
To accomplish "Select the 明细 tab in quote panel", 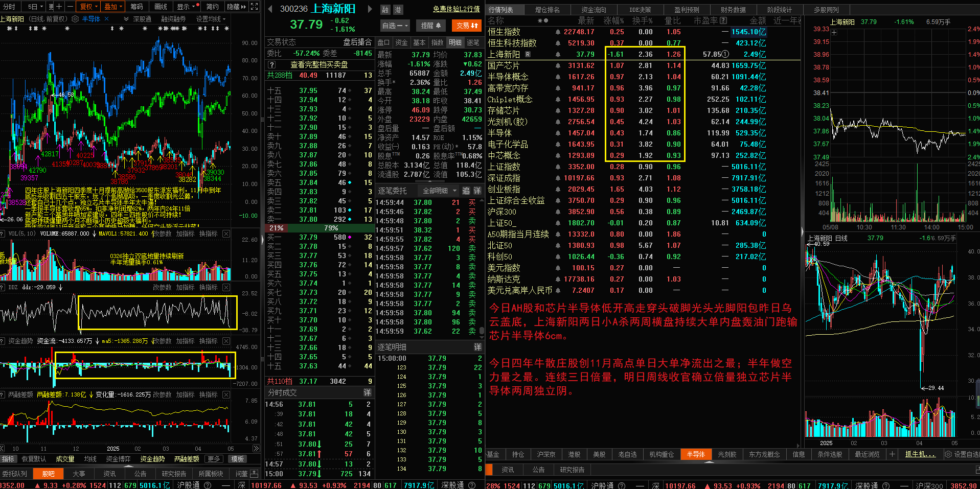I will pyautogui.click(x=455, y=42).
